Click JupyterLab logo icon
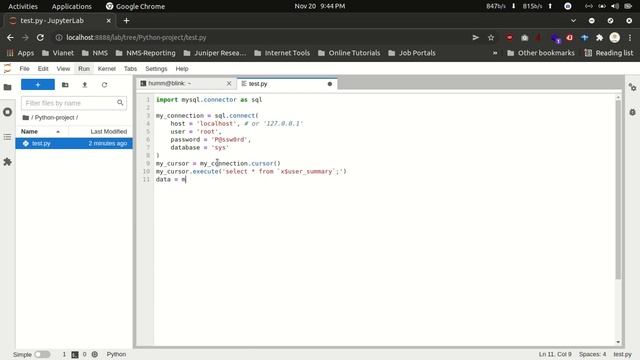 click(x=7, y=69)
